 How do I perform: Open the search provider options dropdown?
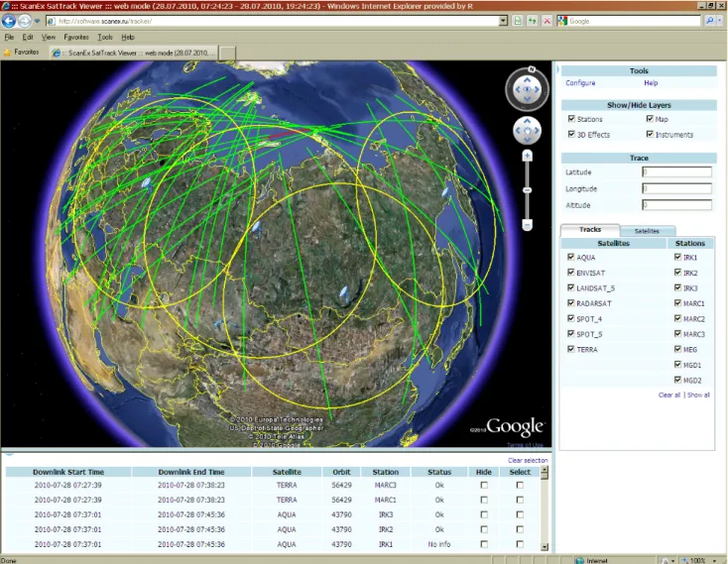pos(720,21)
